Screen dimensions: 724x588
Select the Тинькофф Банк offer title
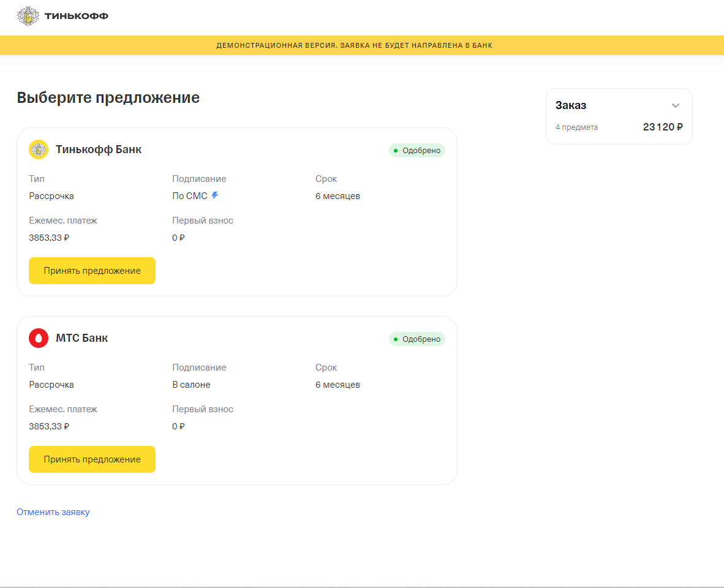(x=99, y=149)
